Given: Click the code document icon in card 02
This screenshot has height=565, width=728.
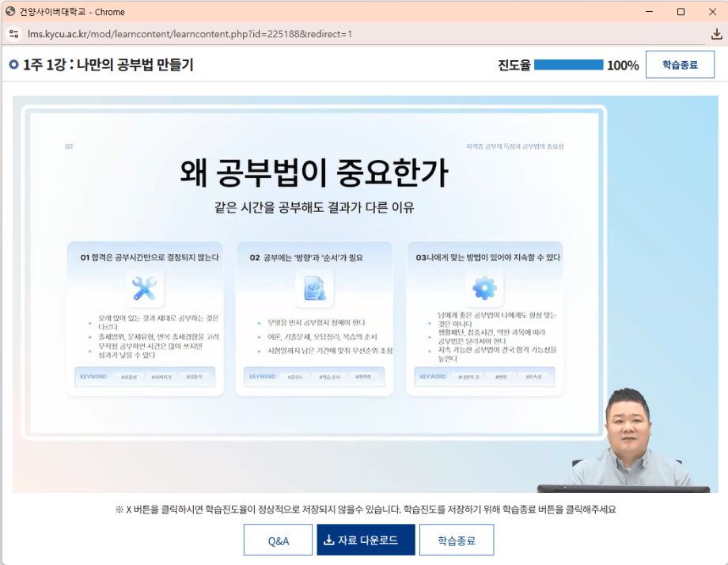Looking at the screenshot, I should pyautogui.click(x=314, y=288).
